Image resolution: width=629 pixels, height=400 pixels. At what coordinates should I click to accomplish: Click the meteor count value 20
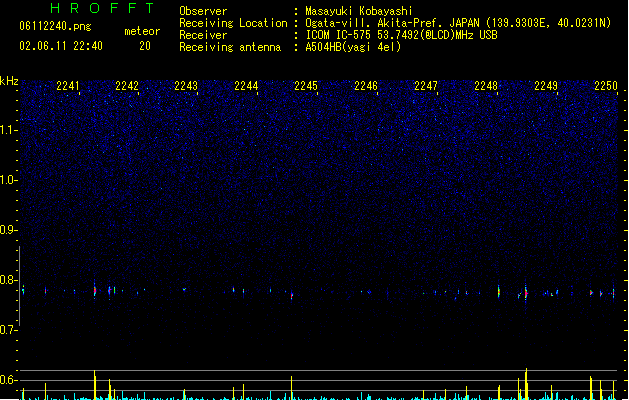tap(145, 46)
